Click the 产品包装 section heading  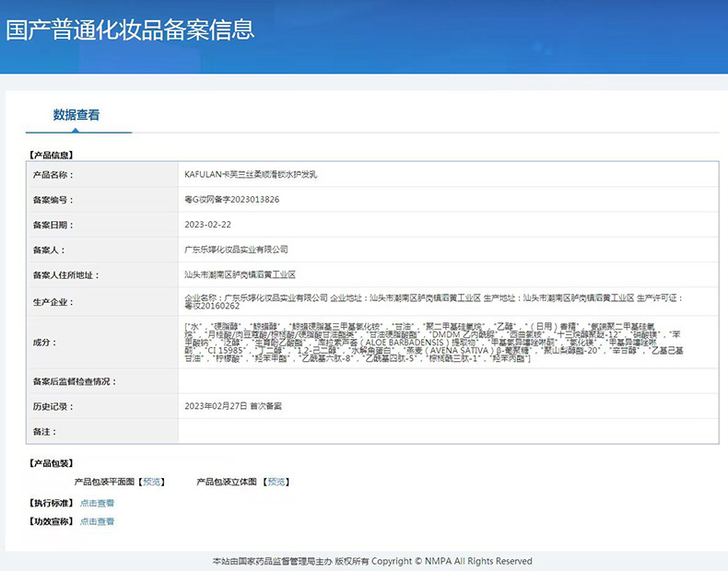pyautogui.click(x=51, y=463)
